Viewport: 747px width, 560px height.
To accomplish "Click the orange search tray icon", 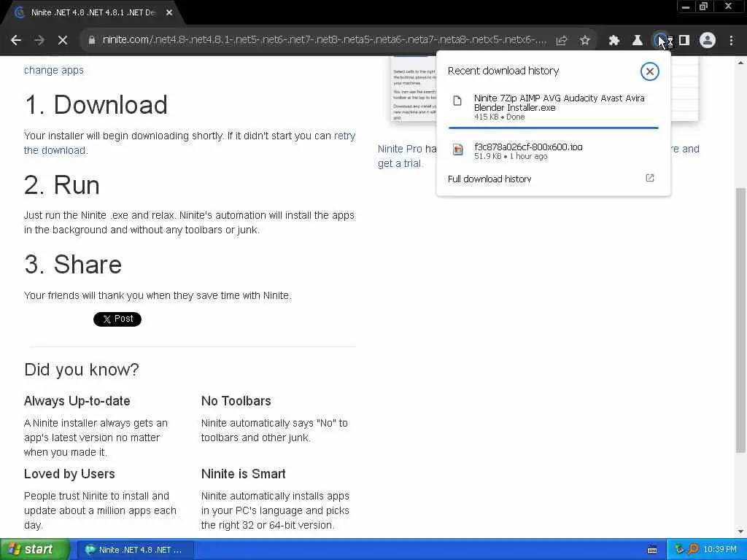I will pyautogui.click(x=693, y=550).
